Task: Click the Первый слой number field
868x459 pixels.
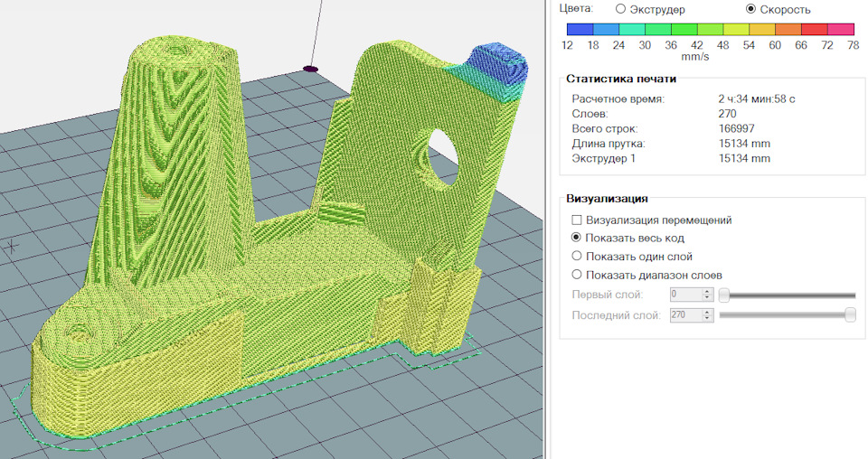Action: click(x=685, y=295)
